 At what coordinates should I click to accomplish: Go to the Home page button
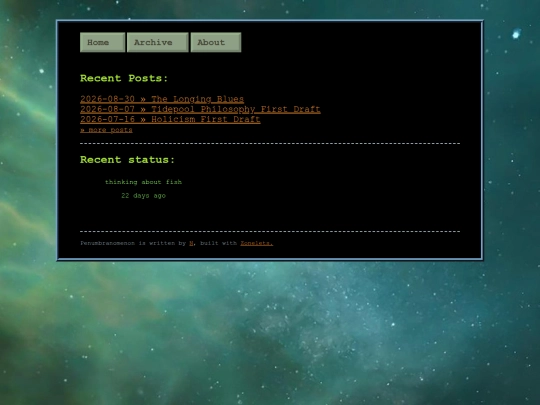pos(103,42)
